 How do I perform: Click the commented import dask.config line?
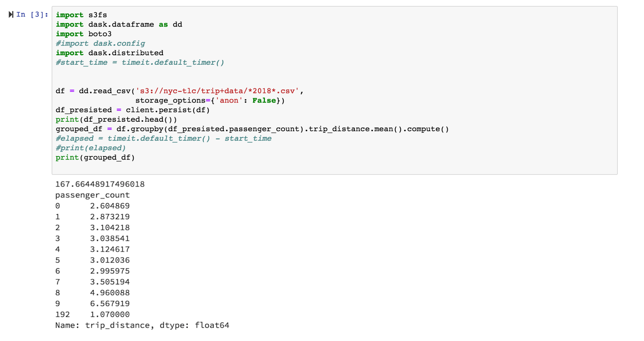coord(100,43)
